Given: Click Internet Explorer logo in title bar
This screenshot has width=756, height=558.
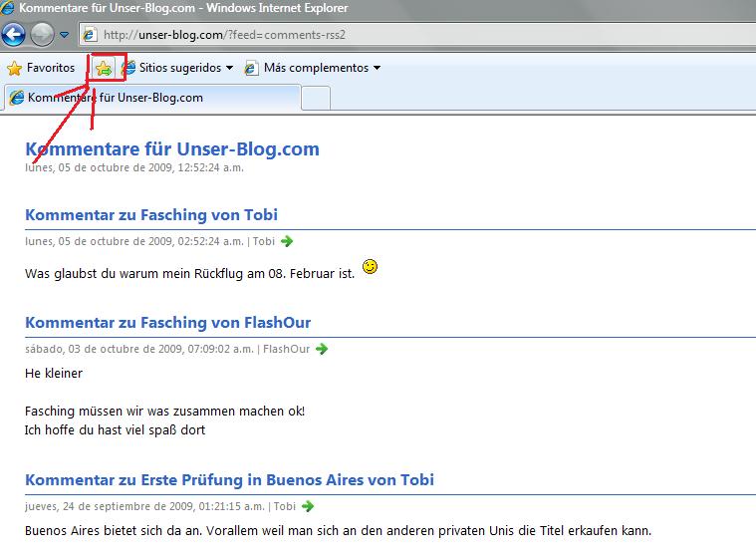Looking at the screenshot, I should (x=9, y=9).
